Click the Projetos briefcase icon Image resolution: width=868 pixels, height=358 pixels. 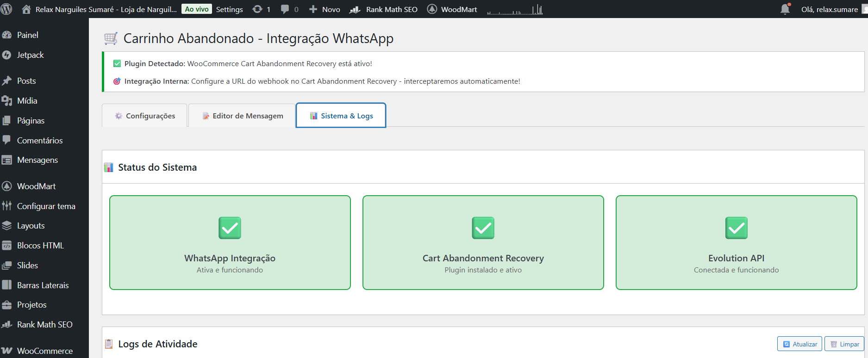[7, 305]
